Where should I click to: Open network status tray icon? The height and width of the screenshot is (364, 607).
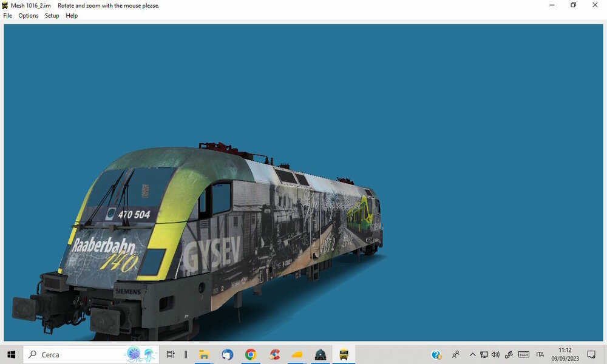tap(484, 354)
